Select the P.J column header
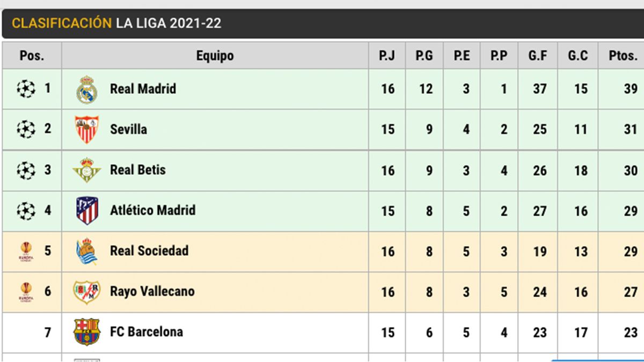The image size is (644, 362). point(387,56)
